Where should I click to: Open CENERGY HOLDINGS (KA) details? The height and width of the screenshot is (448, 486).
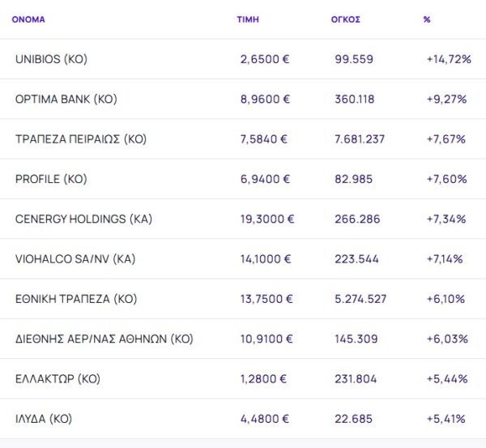pyautogui.click(x=83, y=219)
